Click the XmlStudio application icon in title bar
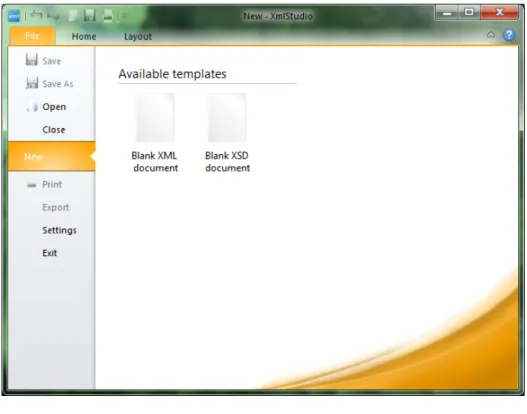This screenshot has width=527, height=414. click(14, 15)
